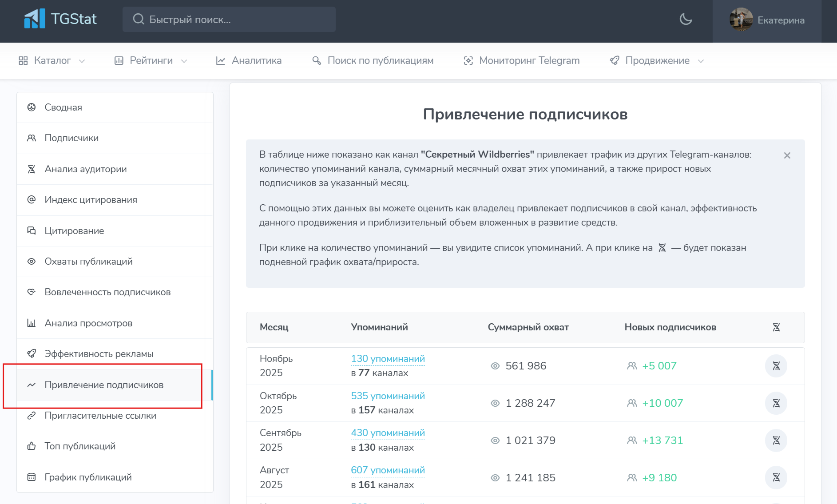
Task: Click the Топ публикаций thumbs-up icon
Action: pyautogui.click(x=31, y=446)
